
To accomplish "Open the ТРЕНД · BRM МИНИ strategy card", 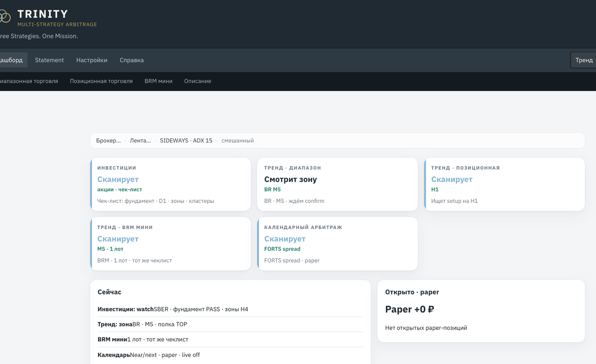I will [170, 244].
